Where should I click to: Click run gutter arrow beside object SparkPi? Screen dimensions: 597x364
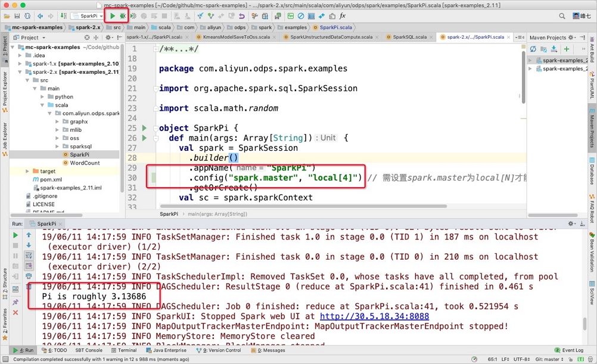tap(144, 128)
